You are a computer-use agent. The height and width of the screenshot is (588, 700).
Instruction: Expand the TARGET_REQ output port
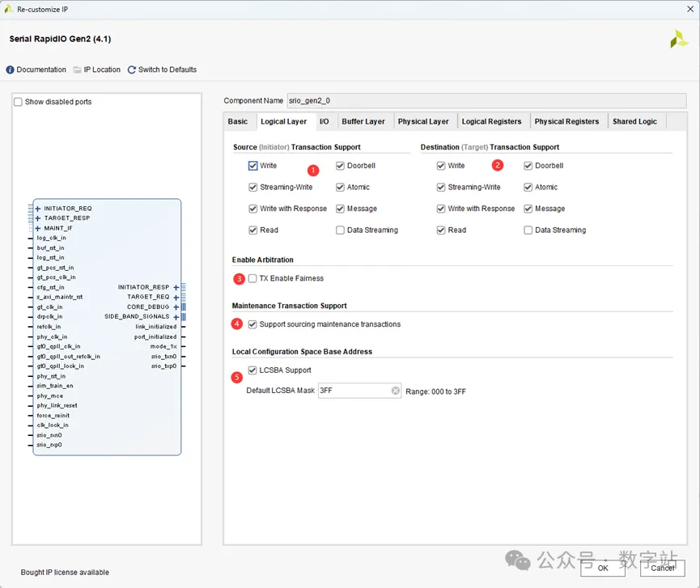[x=176, y=297]
